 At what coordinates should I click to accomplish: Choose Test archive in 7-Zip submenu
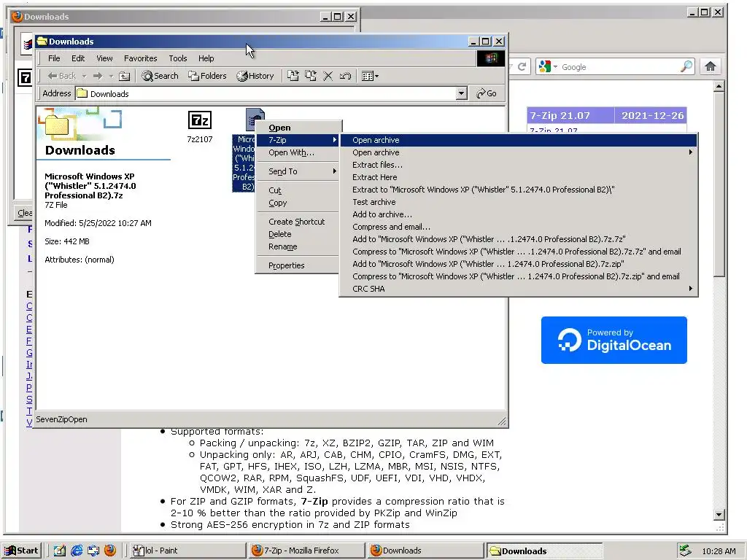point(519,202)
